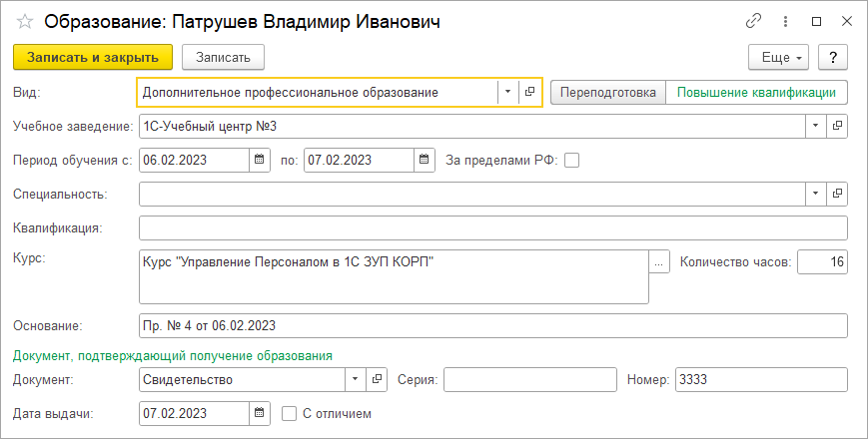Open calendar for training period start date
This screenshot has width=868, height=439.
pyautogui.click(x=259, y=160)
